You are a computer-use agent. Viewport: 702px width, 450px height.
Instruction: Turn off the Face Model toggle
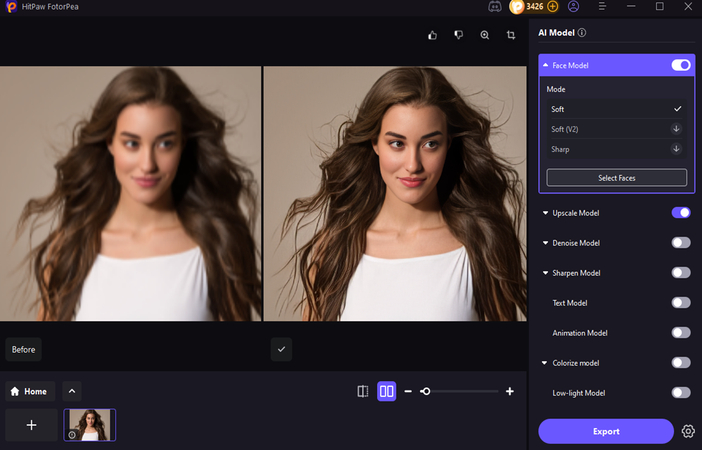coord(681,65)
